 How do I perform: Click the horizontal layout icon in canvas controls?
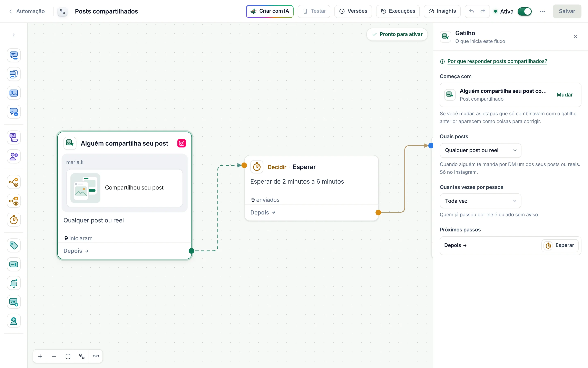tap(96, 356)
